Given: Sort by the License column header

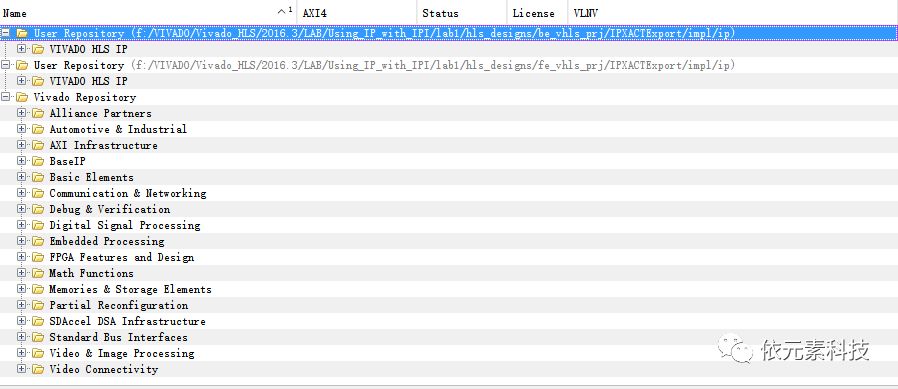Looking at the screenshot, I should (x=537, y=13).
